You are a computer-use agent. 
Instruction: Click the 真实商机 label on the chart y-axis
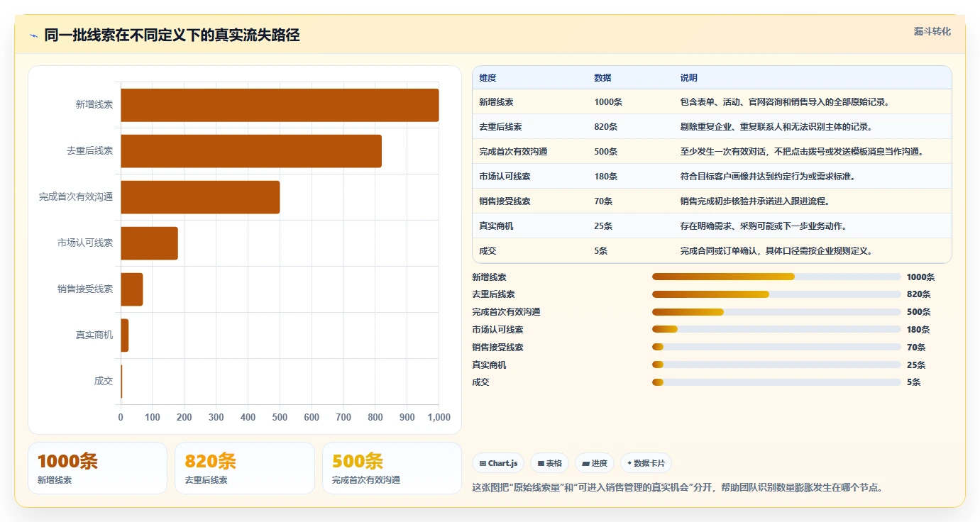(x=94, y=335)
